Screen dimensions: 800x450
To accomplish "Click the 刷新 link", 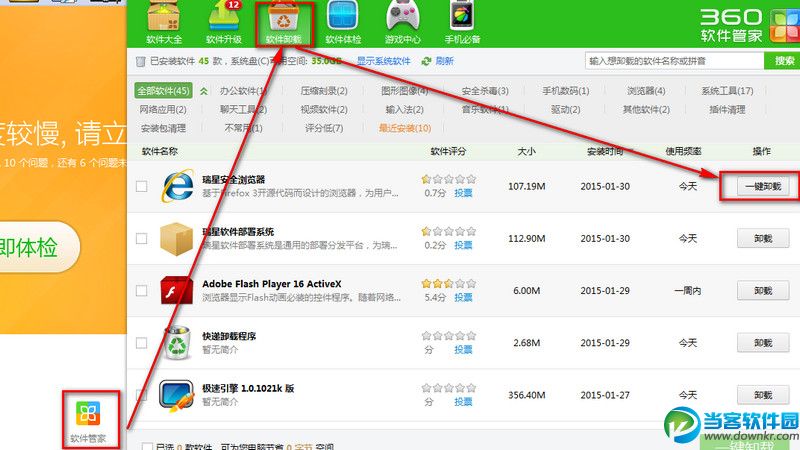I will tap(444, 61).
